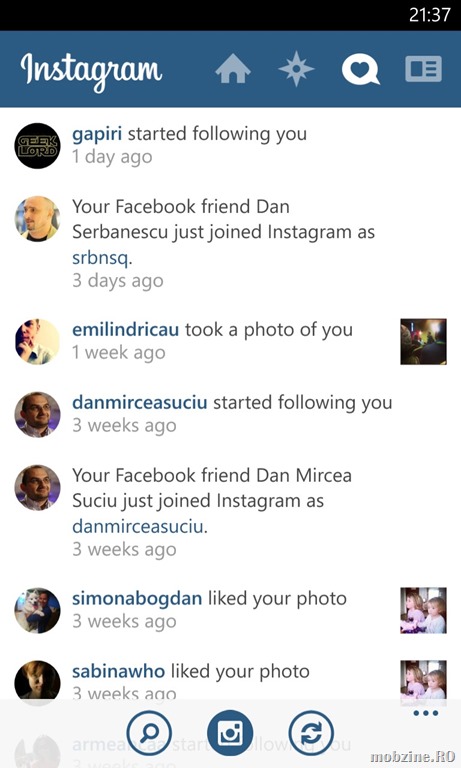Tap the circular refresh arrows button
The image size is (461, 768).
(x=311, y=733)
